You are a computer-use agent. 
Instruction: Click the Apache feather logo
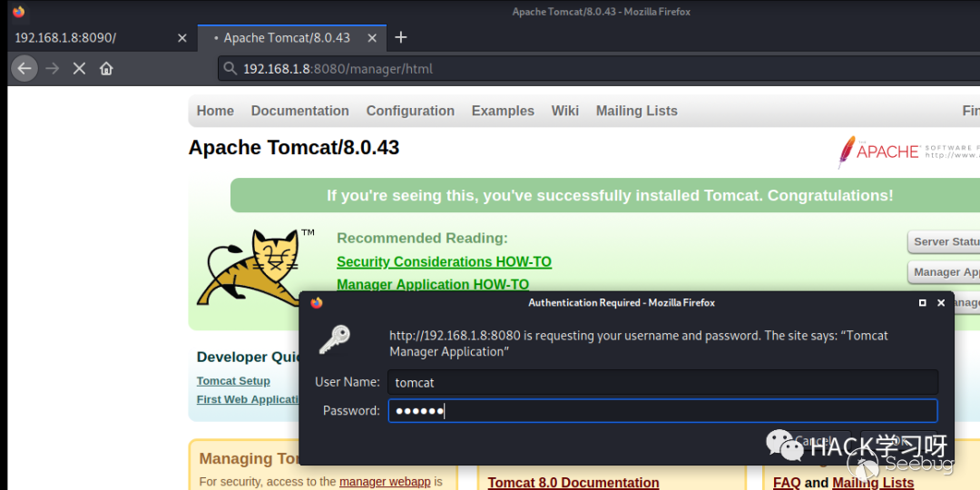point(847,152)
